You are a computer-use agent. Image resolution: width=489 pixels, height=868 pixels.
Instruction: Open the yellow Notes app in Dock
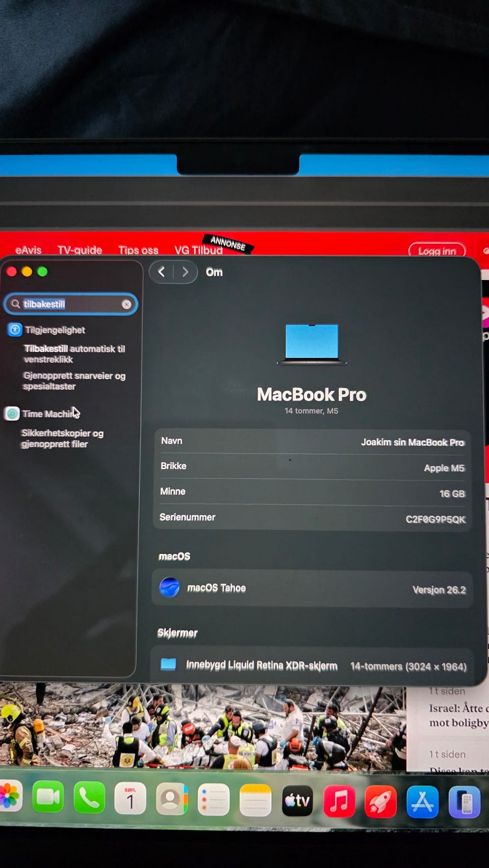point(255,800)
